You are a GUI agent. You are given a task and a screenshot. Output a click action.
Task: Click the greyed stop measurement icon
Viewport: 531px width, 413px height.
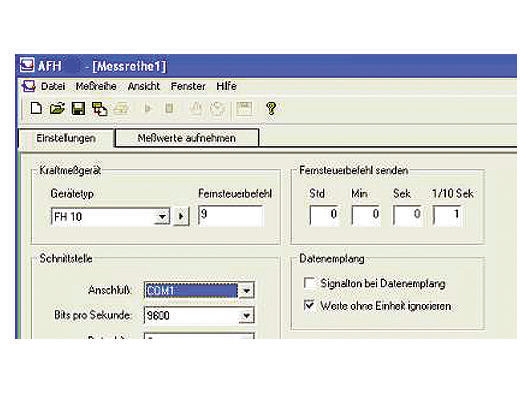click(x=169, y=109)
